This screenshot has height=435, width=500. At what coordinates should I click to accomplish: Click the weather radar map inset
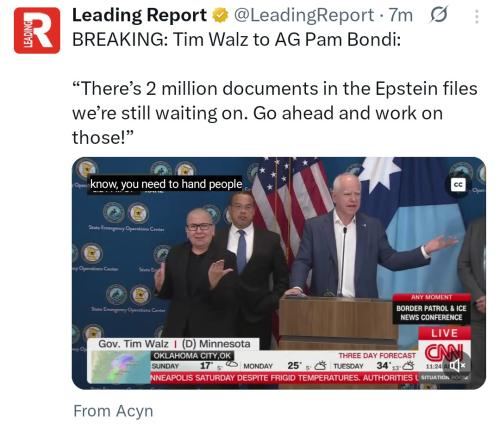(121, 367)
